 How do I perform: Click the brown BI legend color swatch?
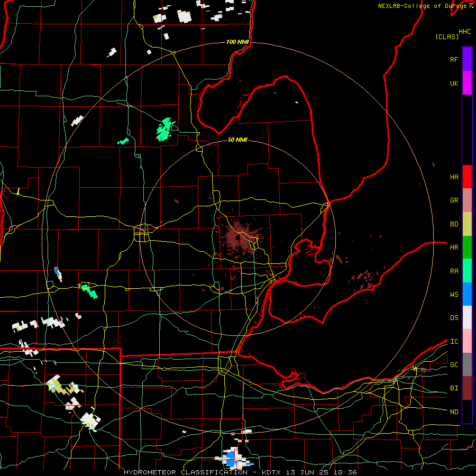[467, 388]
